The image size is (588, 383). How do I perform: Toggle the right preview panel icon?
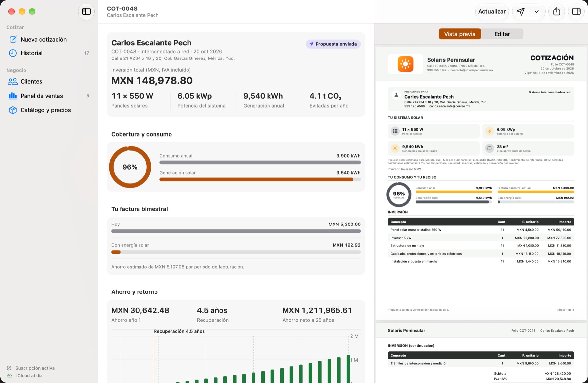(576, 11)
